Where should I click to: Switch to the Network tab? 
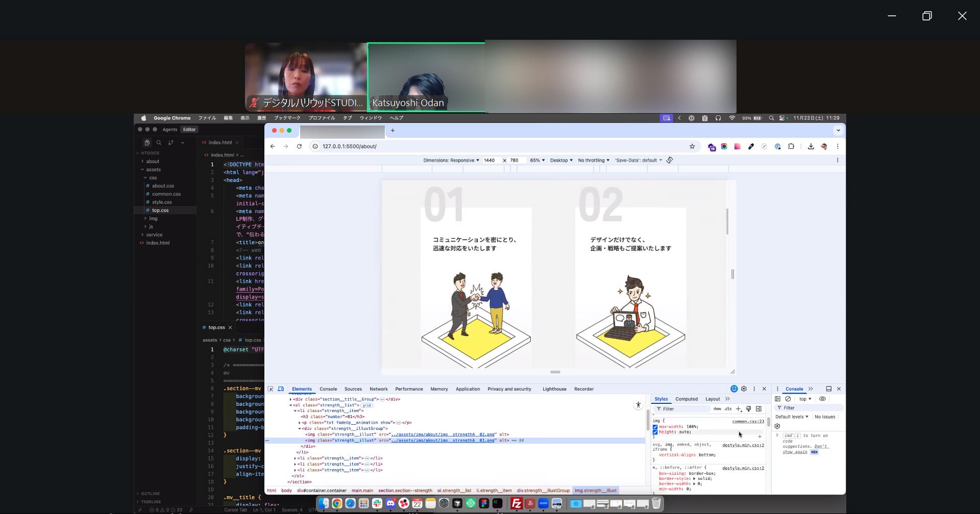[x=378, y=389]
